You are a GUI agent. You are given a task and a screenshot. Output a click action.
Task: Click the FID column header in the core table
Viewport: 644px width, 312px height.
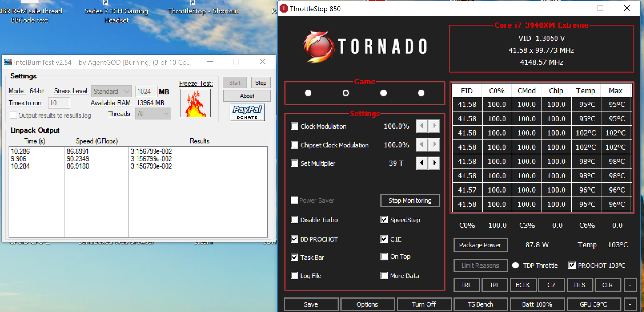point(467,91)
